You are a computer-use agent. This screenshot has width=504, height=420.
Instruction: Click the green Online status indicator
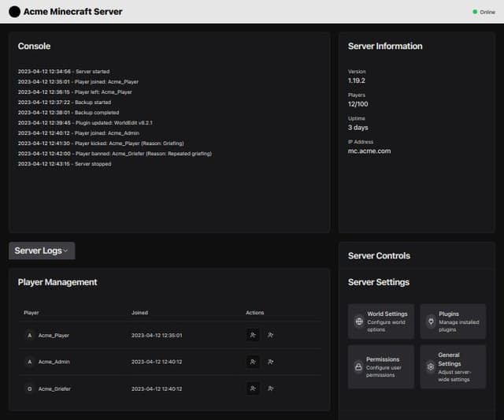[475, 12]
